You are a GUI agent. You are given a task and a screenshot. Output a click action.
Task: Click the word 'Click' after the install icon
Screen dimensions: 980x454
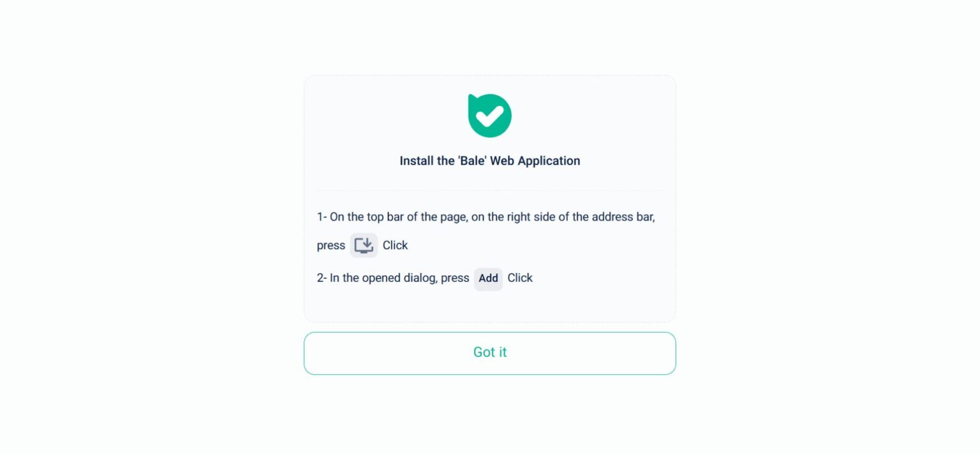pos(395,245)
